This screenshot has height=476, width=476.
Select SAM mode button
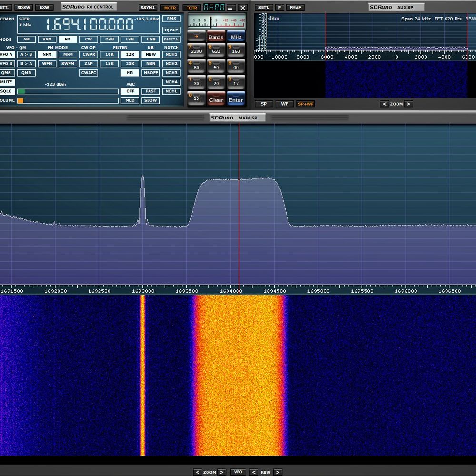click(47, 39)
